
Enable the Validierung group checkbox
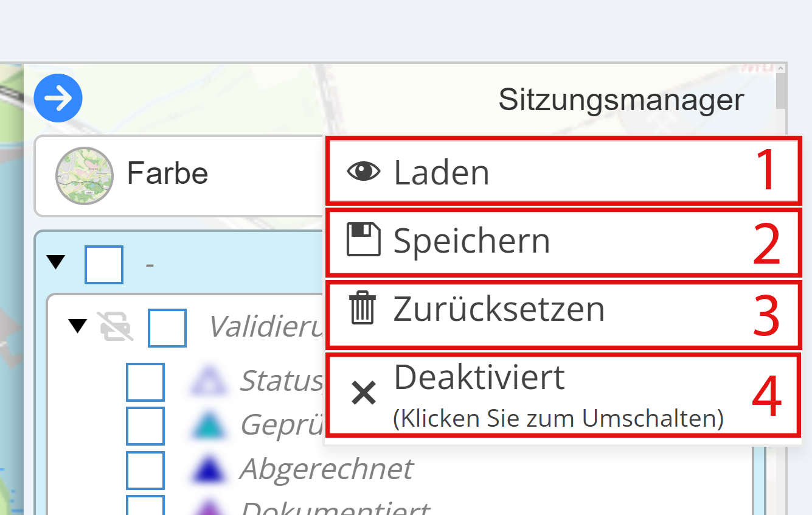(x=167, y=328)
